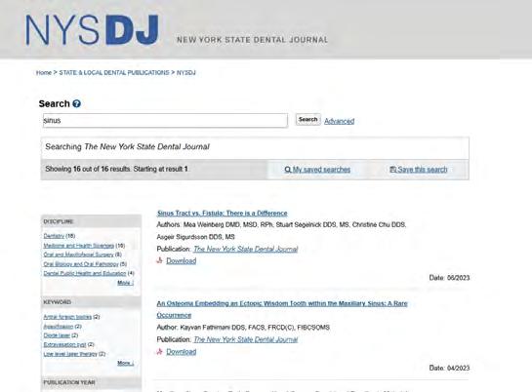
Task: Focus the search field containing sinus
Action: point(165,121)
